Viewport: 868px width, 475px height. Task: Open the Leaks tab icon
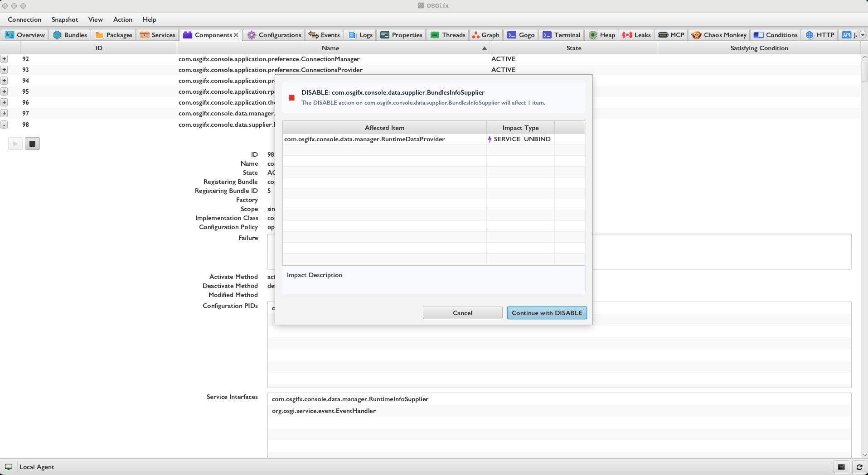627,35
